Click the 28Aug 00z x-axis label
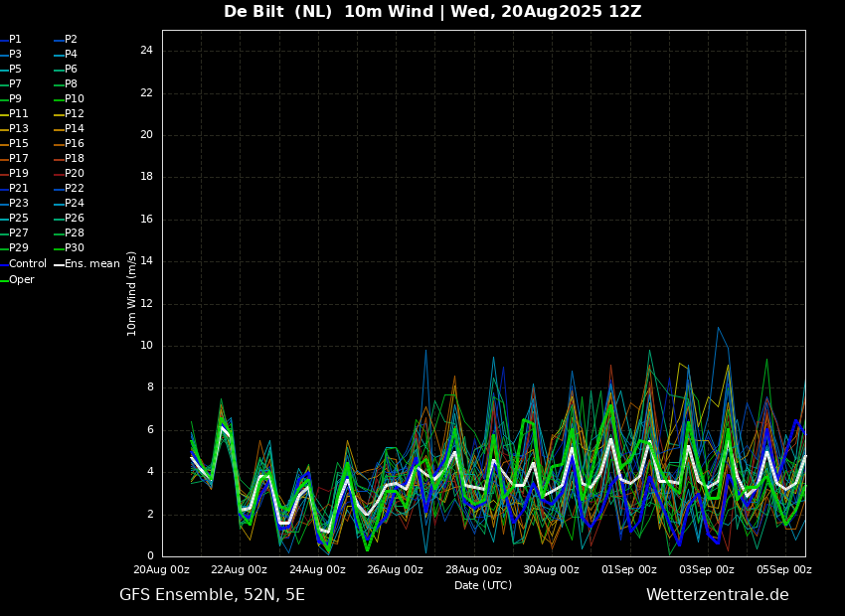The image size is (845, 616). click(x=473, y=570)
